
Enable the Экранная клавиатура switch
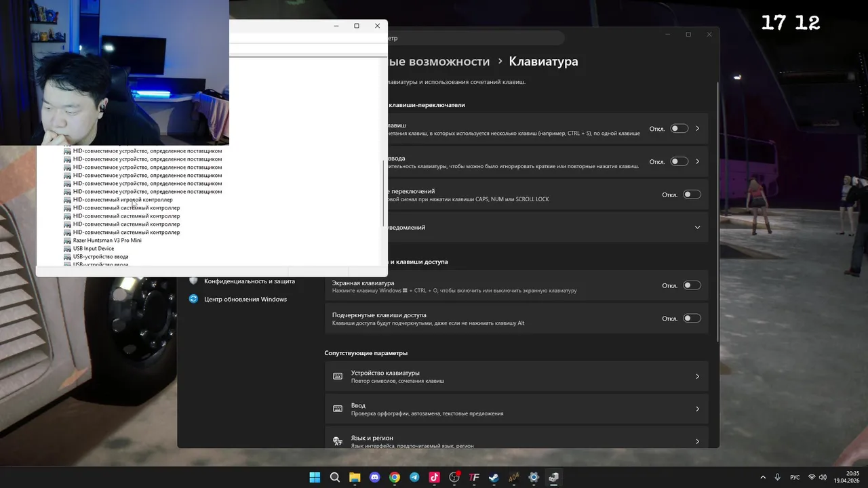pos(692,285)
